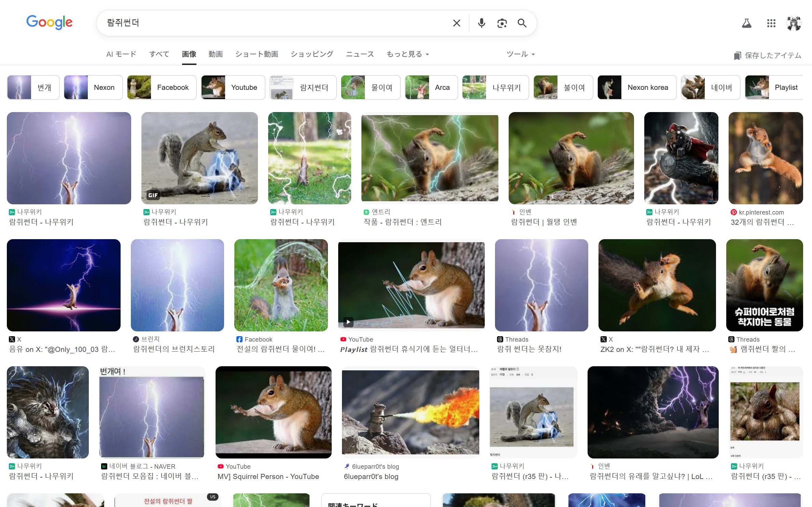Switch to the AI モード tab
Screen dimensions: 812x507
click(121, 54)
